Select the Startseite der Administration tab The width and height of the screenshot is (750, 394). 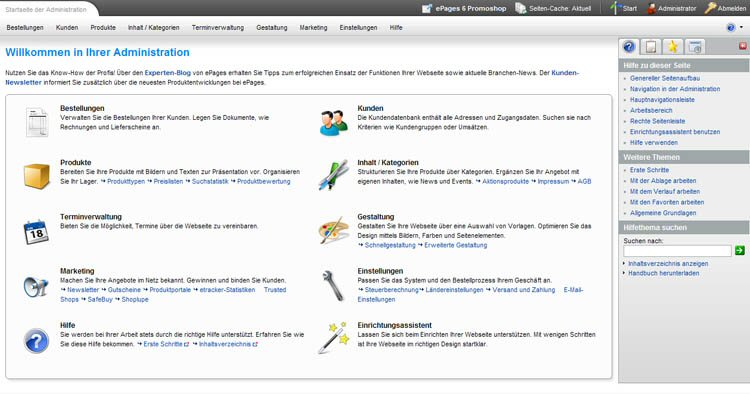(46, 9)
